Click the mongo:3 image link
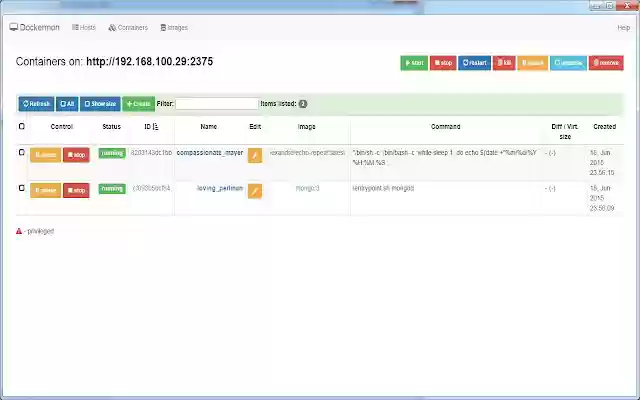The image size is (640, 400). [307, 188]
